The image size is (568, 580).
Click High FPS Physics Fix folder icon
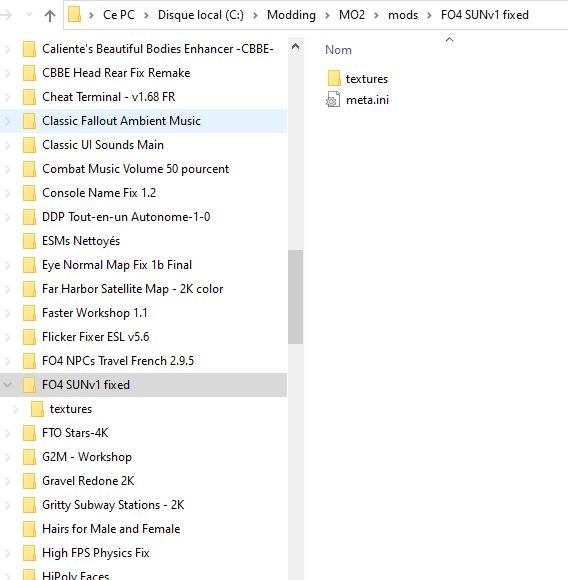pyautogui.click(x=29, y=553)
